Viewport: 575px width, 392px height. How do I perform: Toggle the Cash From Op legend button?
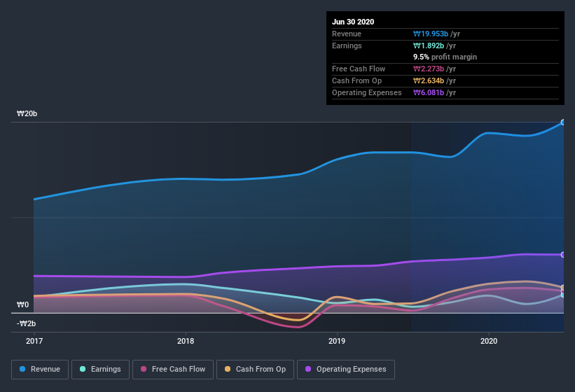tap(255, 370)
